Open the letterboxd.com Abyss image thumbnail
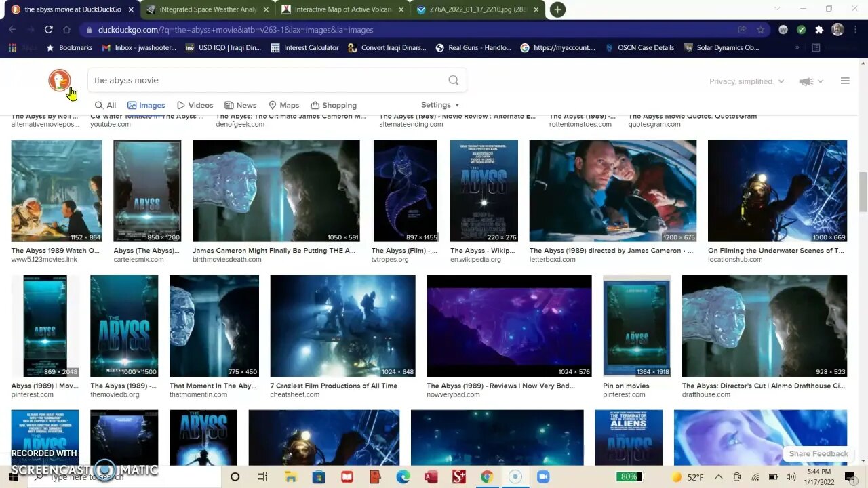Image resolution: width=868 pixels, height=488 pixels. (613, 191)
